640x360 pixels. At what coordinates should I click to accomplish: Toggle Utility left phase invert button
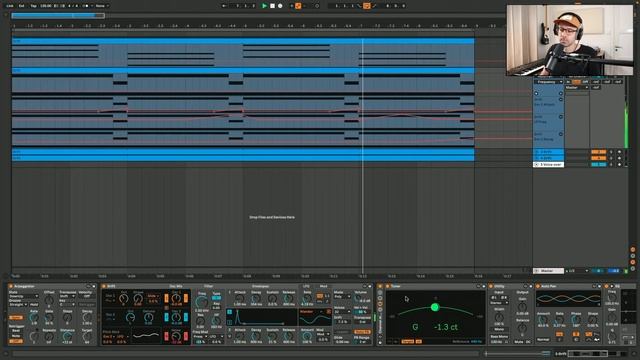[x=494, y=298]
